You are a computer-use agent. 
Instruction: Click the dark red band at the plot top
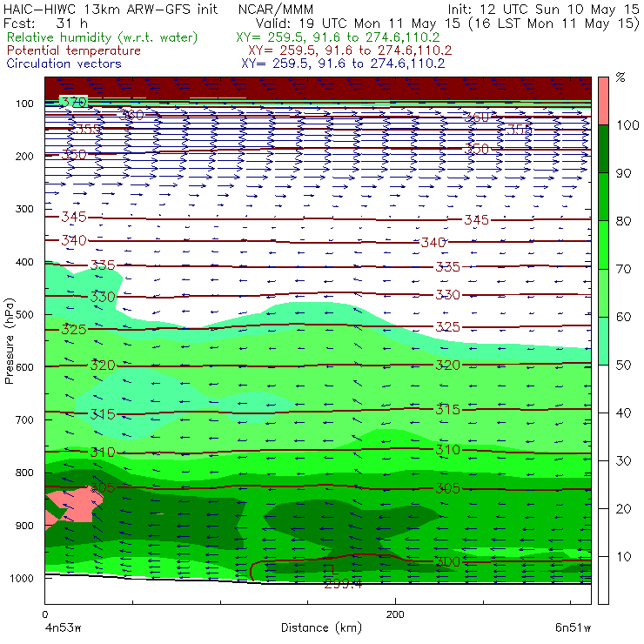[318, 88]
